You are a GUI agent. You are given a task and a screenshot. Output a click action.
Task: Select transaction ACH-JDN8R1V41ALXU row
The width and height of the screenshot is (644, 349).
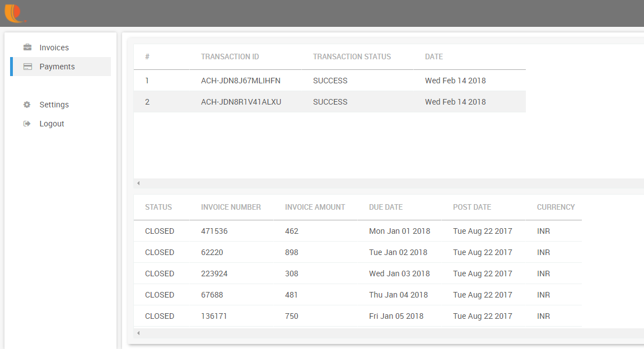(x=241, y=102)
